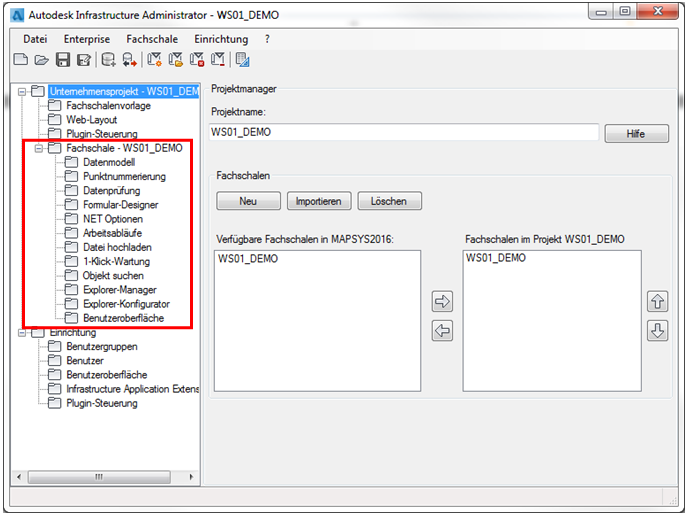Click the Hilfe button
The image size is (694, 517).
tap(636, 134)
